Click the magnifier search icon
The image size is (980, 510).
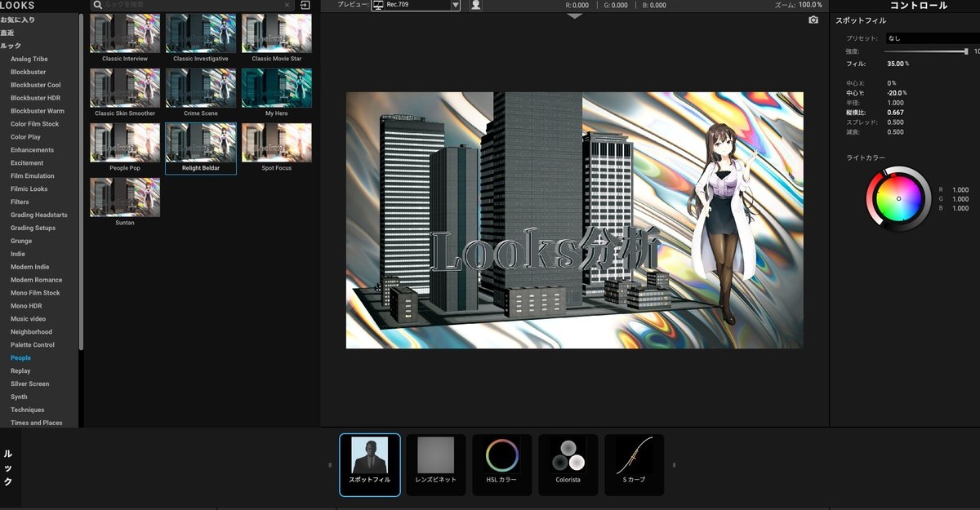point(98,5)
